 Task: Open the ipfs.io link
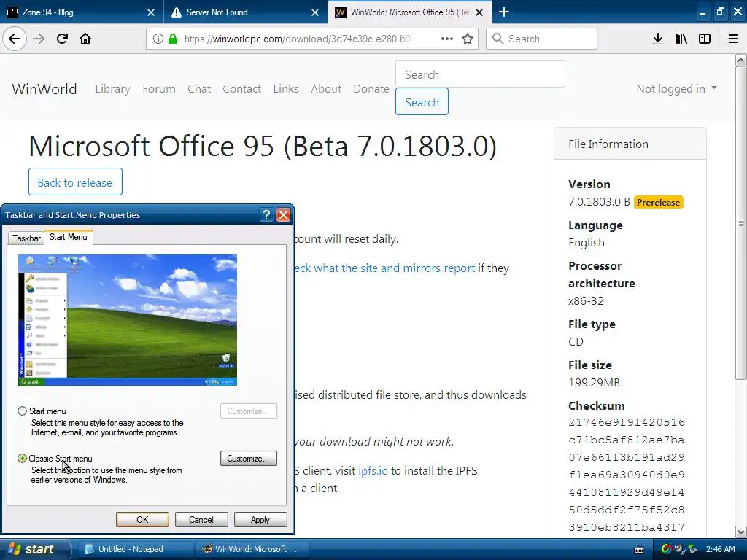pos(373,471)
